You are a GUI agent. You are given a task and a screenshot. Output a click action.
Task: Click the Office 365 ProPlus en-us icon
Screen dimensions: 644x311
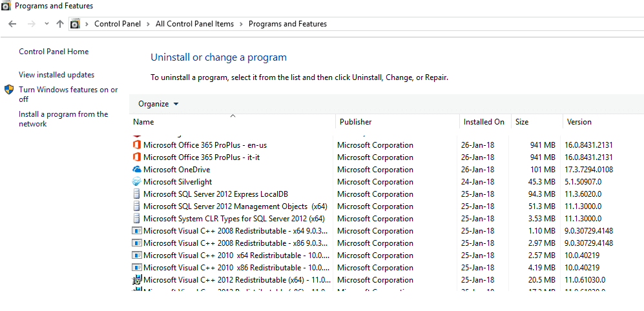coord(137,145)
